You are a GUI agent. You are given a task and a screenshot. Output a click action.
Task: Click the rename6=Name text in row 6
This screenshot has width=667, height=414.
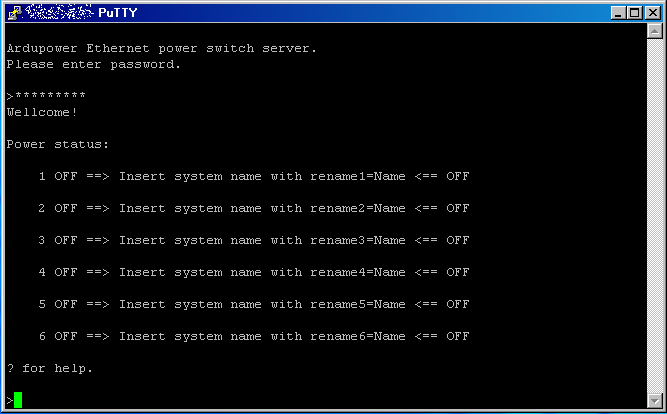(357, 336)
